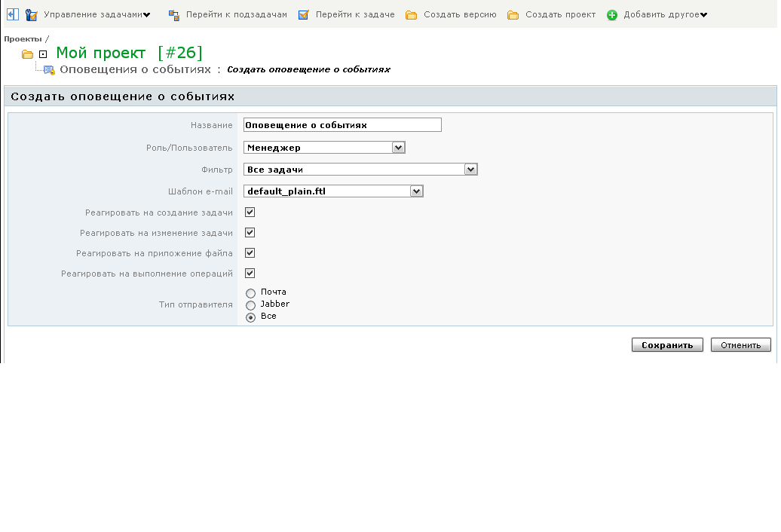The width and height of the screenshot is (781, 532).
Task: Uncheck Реагировать на создание задачи
Action: click(250, 212)
